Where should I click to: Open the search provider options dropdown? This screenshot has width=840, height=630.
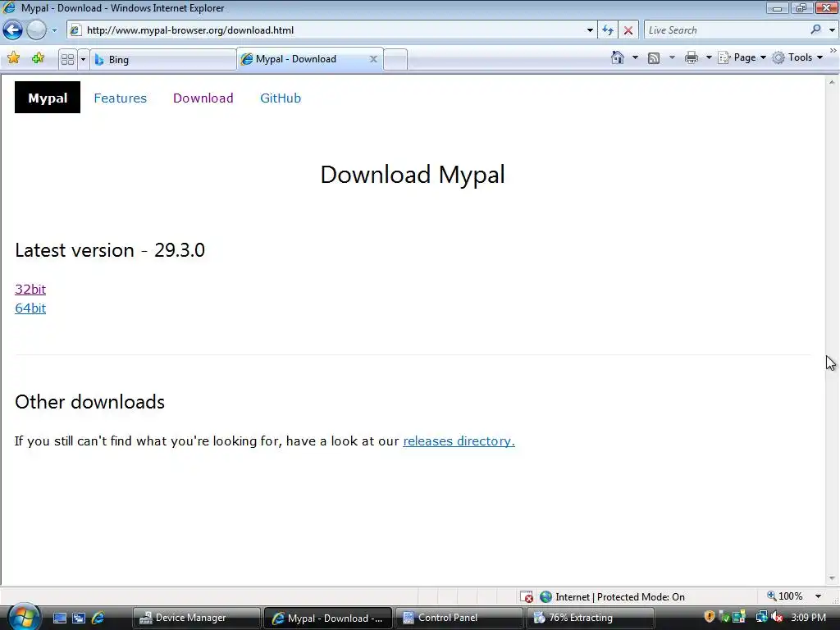tap(832, 30)
